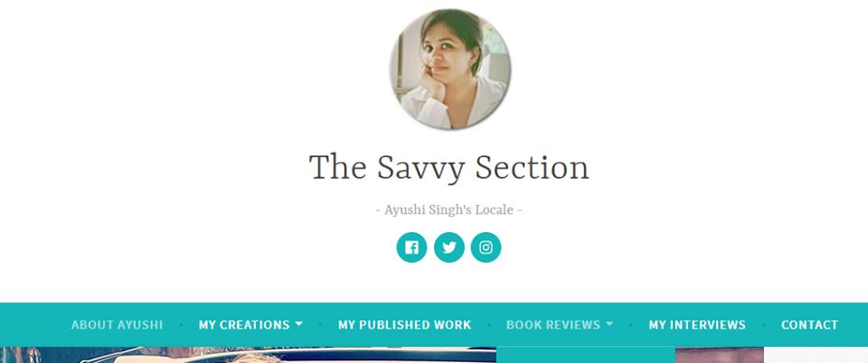
Task: Select the Book Reviews menu label
Action: tap(553, 325)
